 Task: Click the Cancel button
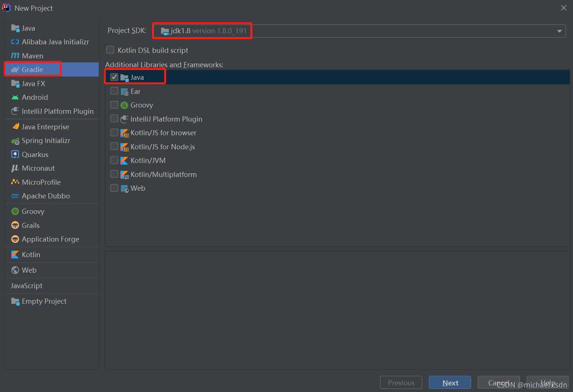pyautogui.click(x=499, y=383)
